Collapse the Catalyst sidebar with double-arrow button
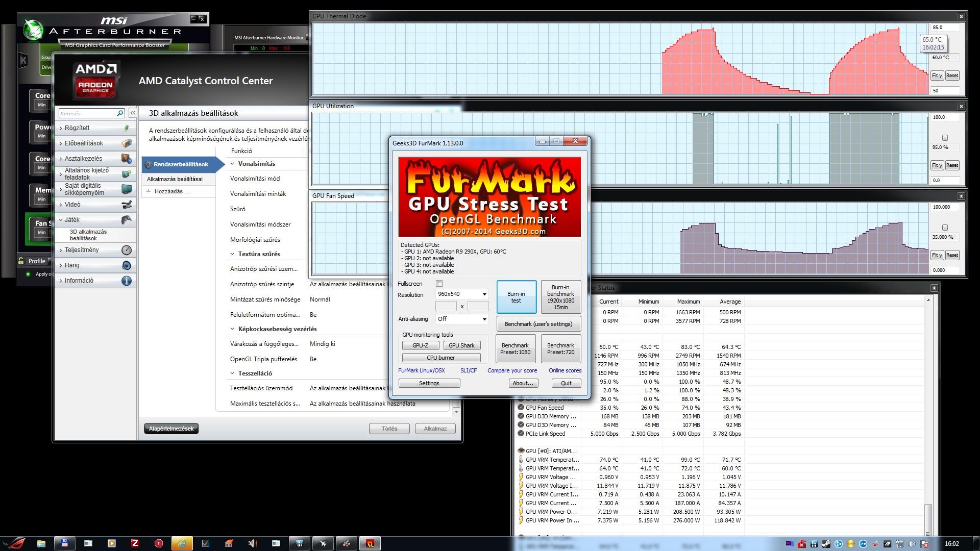 coord(133,113)
